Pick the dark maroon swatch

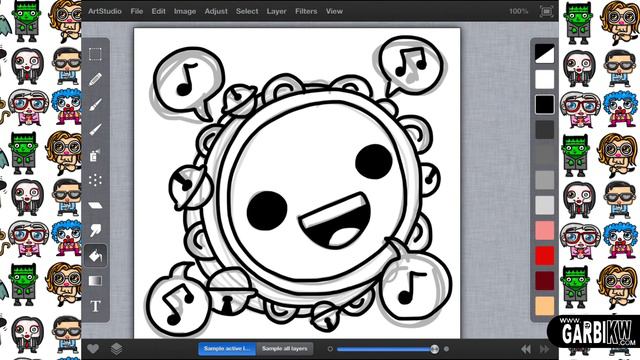tap(544, 281)
